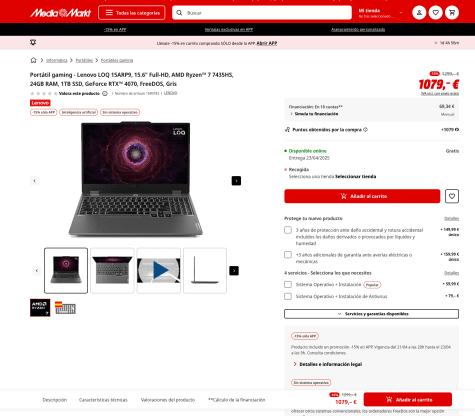Image resolution: width=475 pixels, height=416 pixels.
Task: Click the red Añadir al carrito button
Action: [x=362, y=196]
